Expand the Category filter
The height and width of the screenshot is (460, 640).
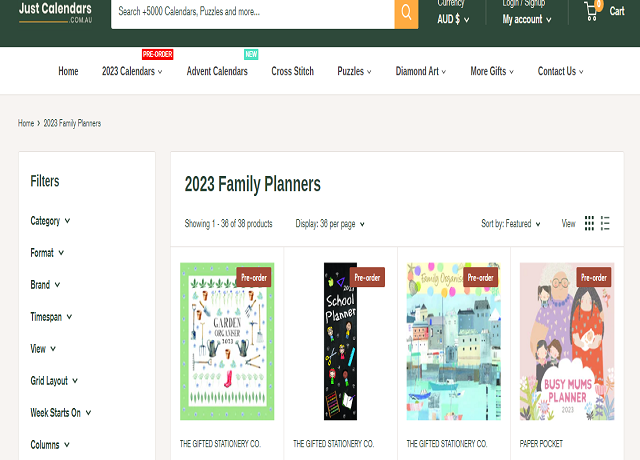tap(50, 221)
